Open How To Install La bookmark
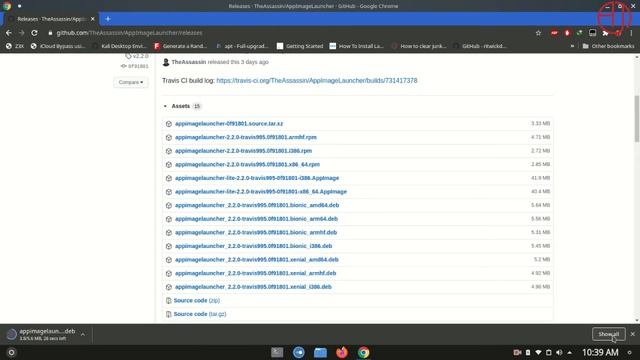This screenshot has height=360, width=640. pyautogui.click(x=357, y=46)
